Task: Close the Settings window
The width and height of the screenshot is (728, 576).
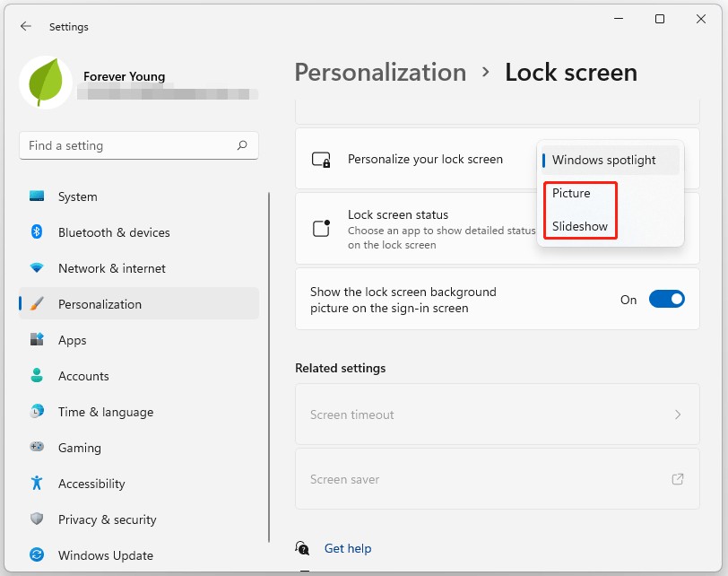Action: tap(701, 19)
